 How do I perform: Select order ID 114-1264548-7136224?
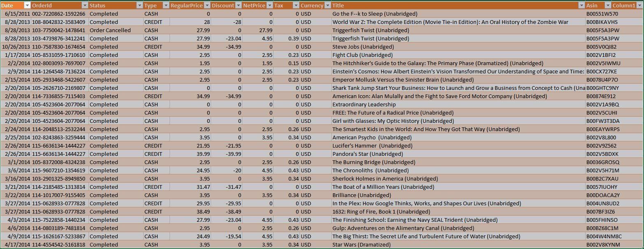59,71
